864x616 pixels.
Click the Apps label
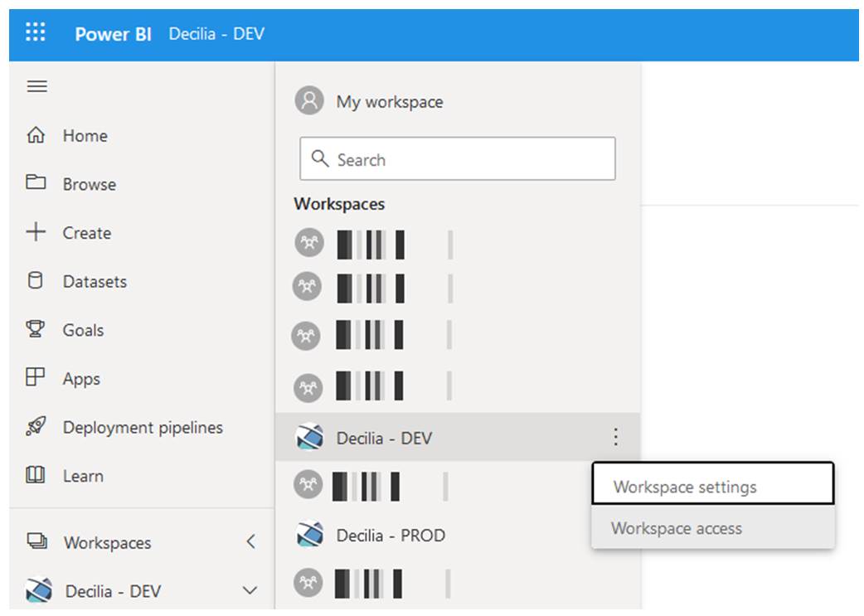tap(81, 379)
